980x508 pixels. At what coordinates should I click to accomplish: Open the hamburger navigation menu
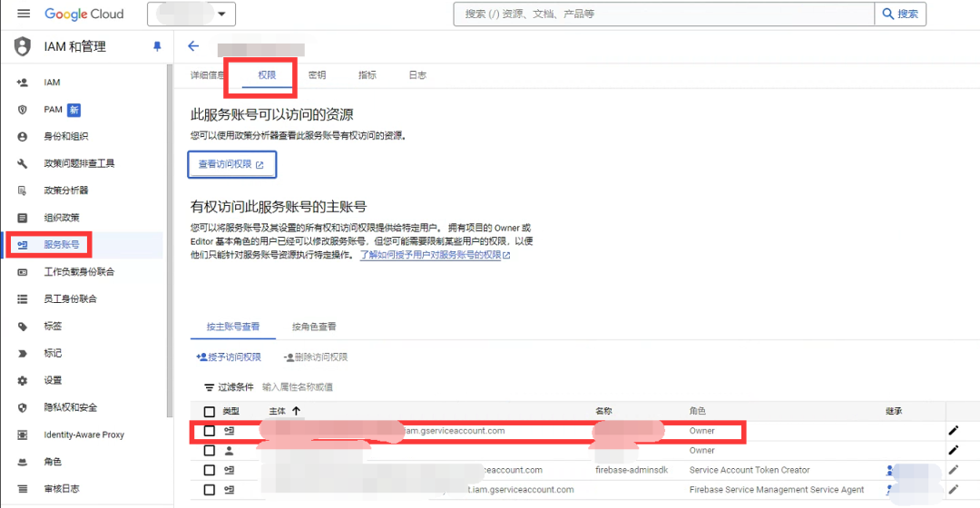pyautogui.click(x=23, y=14)
